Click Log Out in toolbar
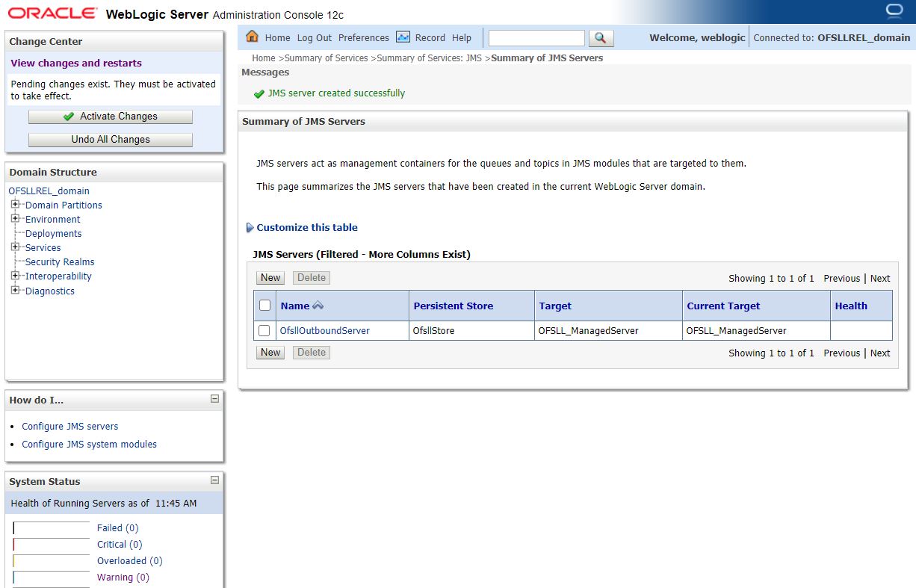The image size is (916, 588). (x=315, y=37)
